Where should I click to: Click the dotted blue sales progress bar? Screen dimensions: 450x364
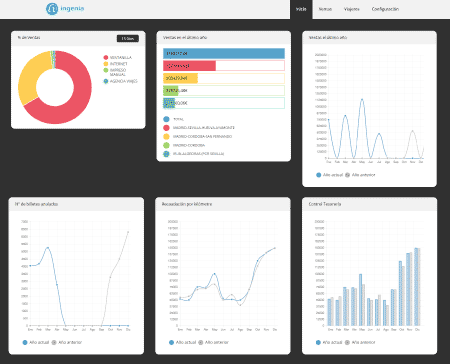pyautogui.click(x=169, y=103)
